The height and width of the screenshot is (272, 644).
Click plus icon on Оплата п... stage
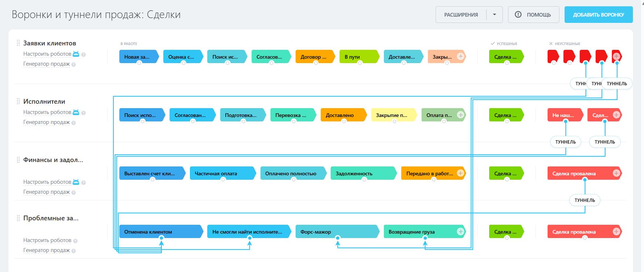coord(460,115)
